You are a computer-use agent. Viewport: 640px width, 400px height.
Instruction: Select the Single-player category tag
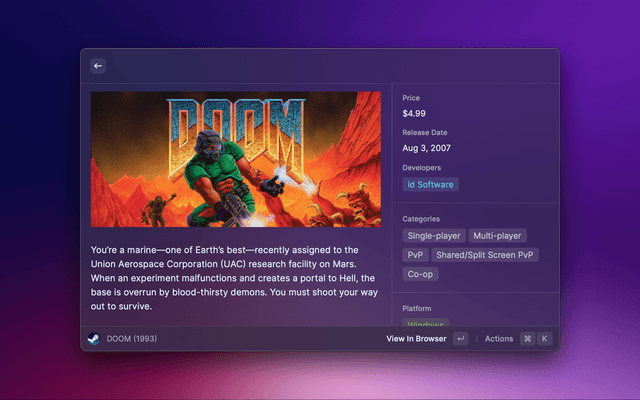(433, 236)
